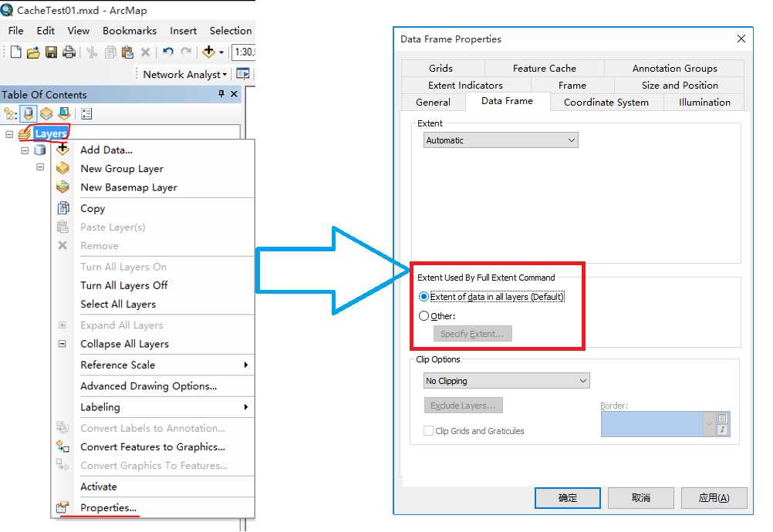
Task: Open the View menu
Action: [79, 31]
